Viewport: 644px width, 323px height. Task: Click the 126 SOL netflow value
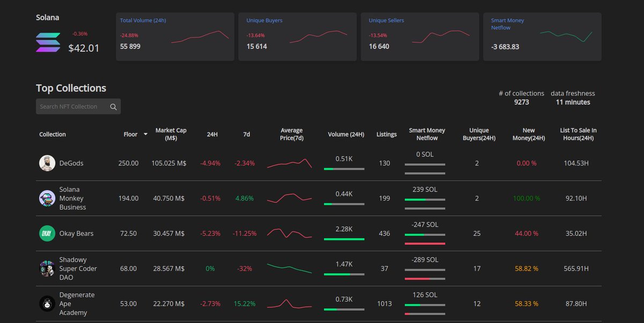point(425,295)
